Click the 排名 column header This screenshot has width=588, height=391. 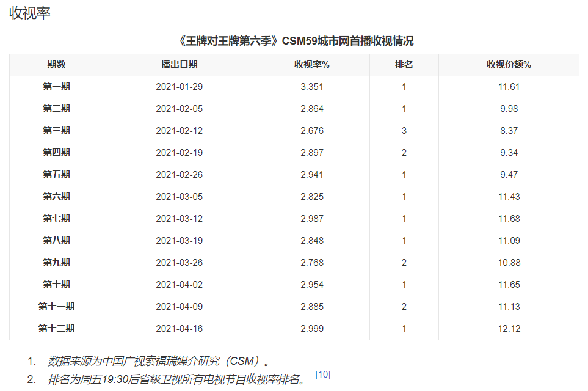404,65
